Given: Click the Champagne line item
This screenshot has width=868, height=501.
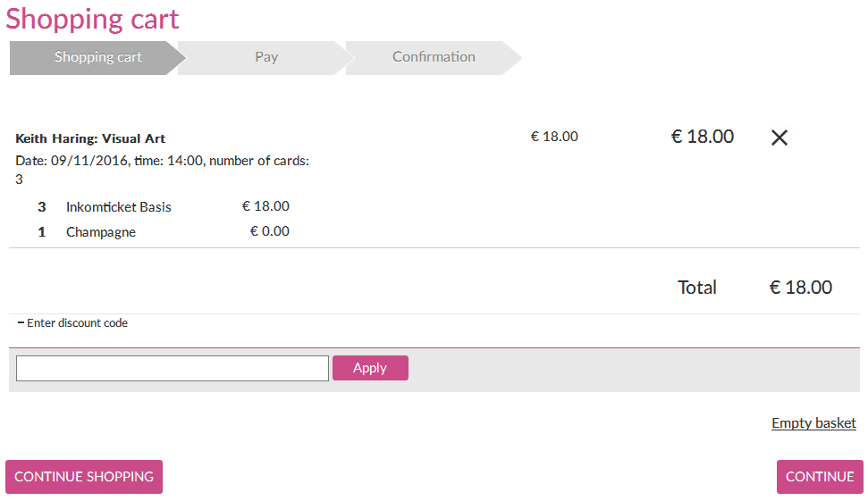Looking at the screenshot, I should (100, 232).
